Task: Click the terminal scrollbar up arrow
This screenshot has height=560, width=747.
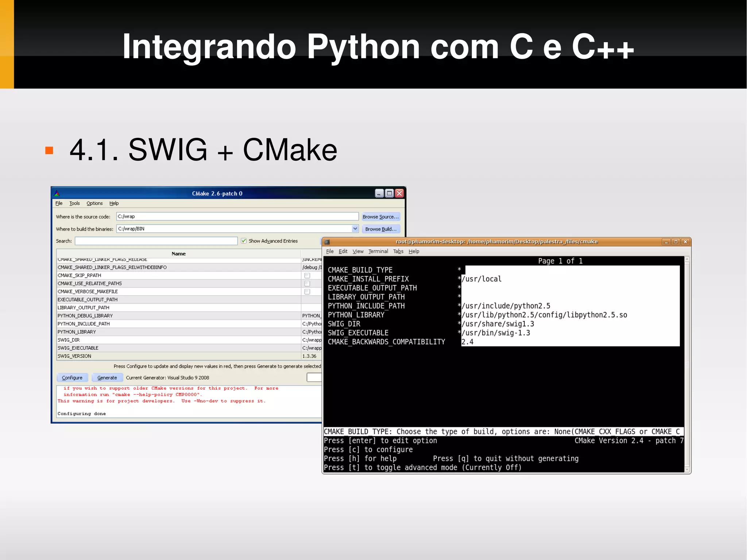Action: click(x=687, y=259)
